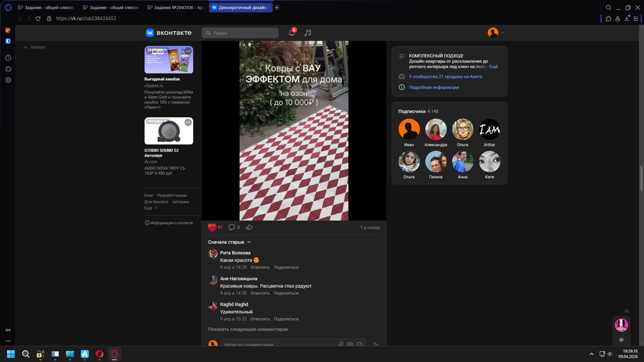Expand the 'Ещё' footer menu

pyautogui.click(x=150, y=208)
